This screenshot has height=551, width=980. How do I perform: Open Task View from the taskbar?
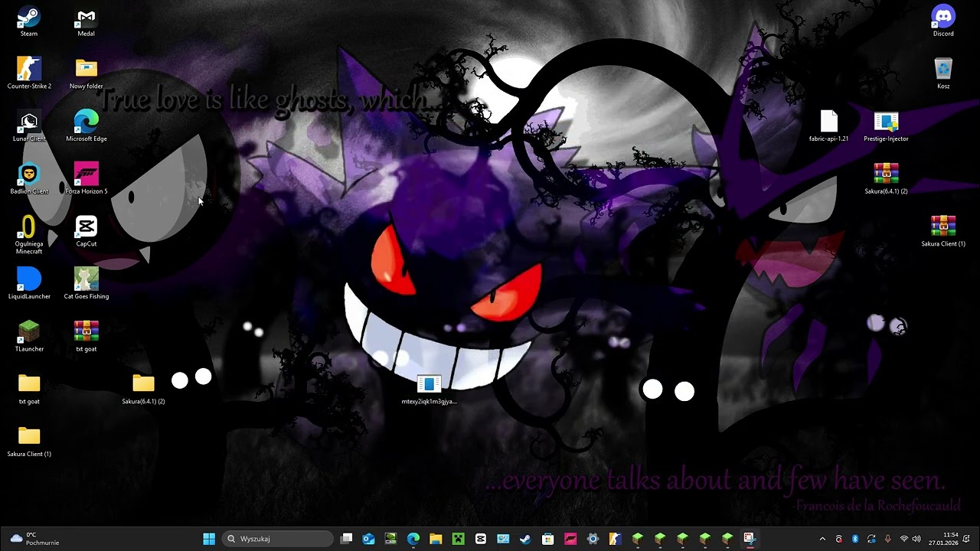pyautogui.click(x=347, y=539)
